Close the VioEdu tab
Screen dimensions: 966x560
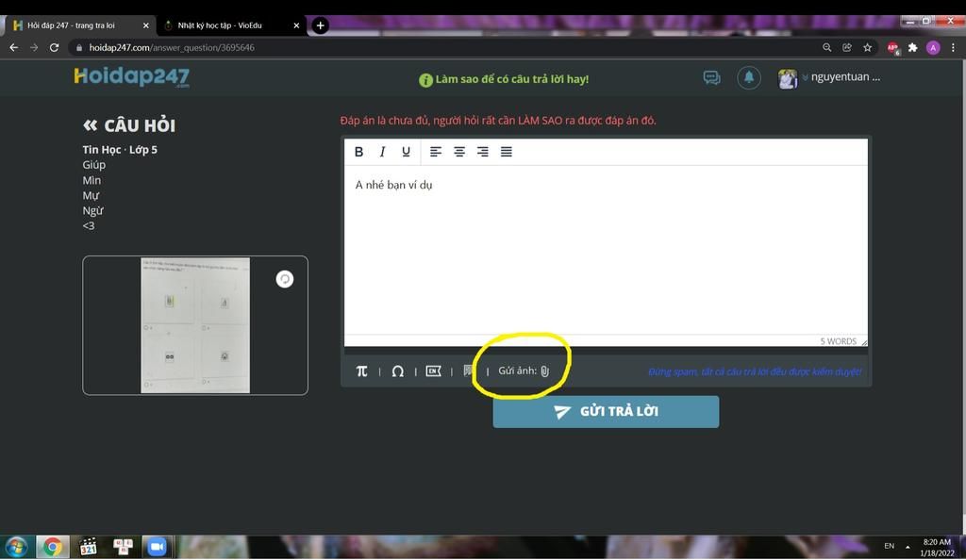tap(296, 25)
